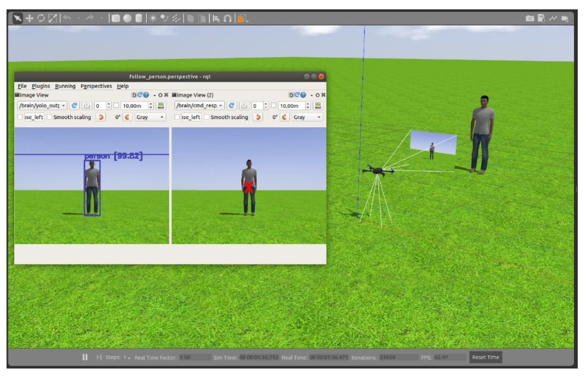Choose the scale mode tool
This screenshot has width=588, height=377.
pyautogui.click(x=53, y=18)
